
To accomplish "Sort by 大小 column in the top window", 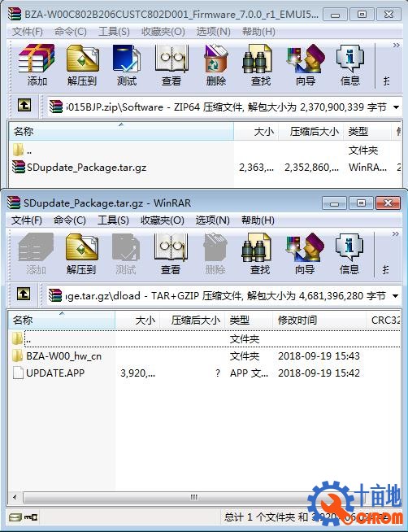I will 256,131.
